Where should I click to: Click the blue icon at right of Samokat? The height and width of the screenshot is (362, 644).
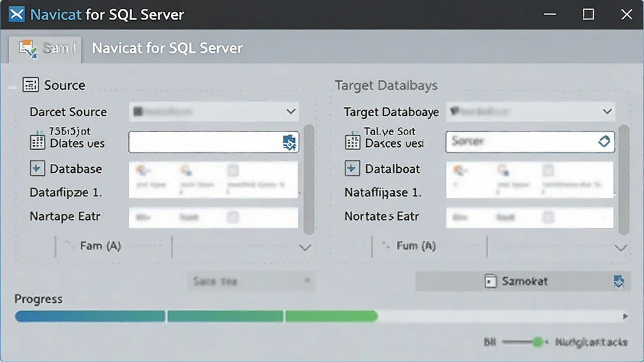pyautogui.click(x=619, y=281)
